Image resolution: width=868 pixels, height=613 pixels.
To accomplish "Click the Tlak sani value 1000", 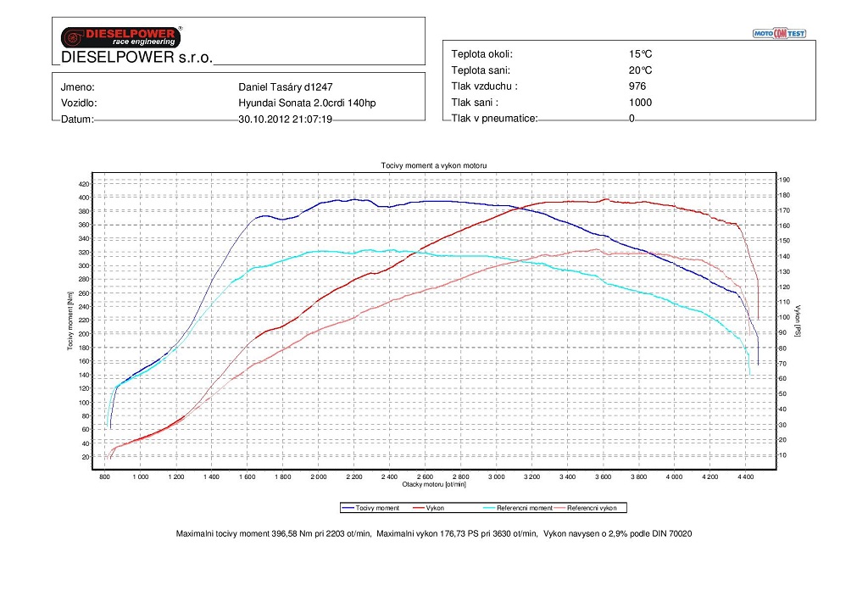I will (x=640, y=103).
